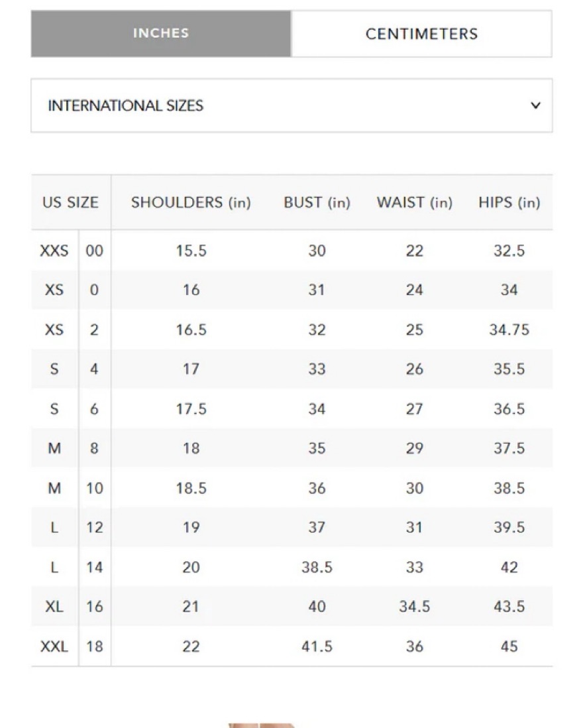Click the partial image below the table

[262, 724]
